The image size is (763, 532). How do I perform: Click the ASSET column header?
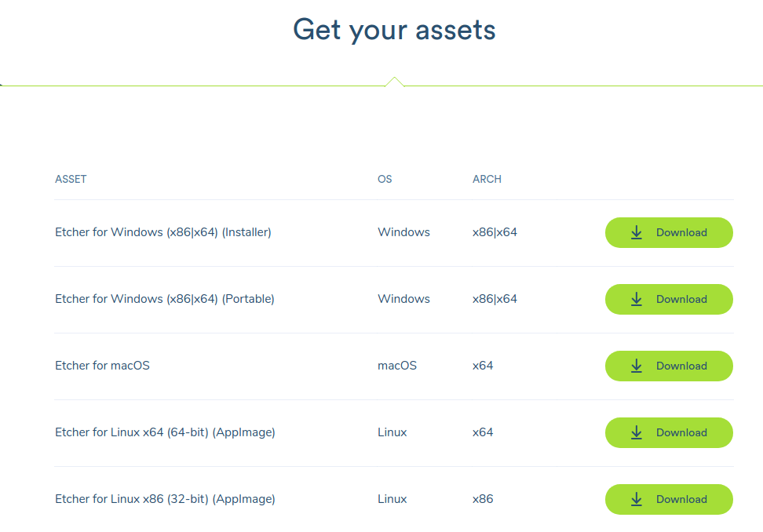coord(71,179)
